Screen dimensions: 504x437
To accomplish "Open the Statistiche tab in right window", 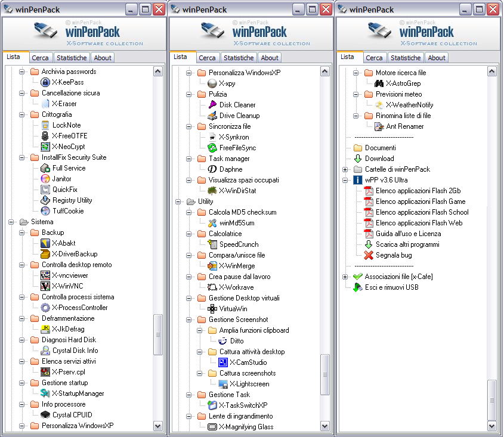I will click(x=406, y=58).
